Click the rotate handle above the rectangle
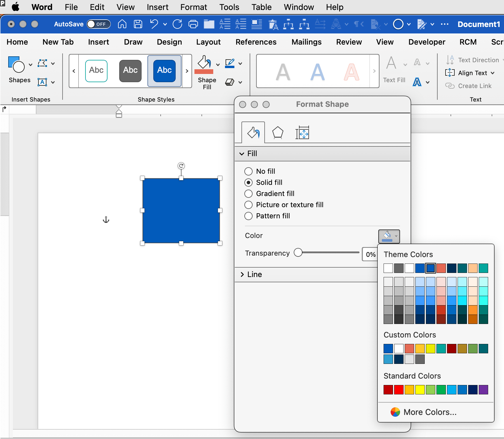Viewport: 504px width, 439px height. (x=181, y=166)
